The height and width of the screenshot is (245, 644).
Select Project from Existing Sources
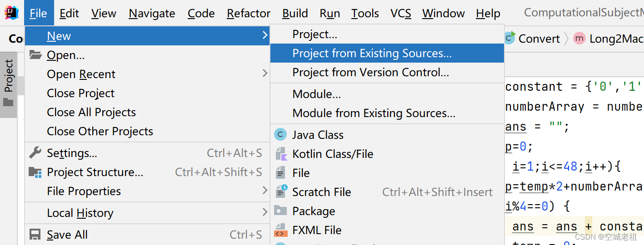(372, 53)
